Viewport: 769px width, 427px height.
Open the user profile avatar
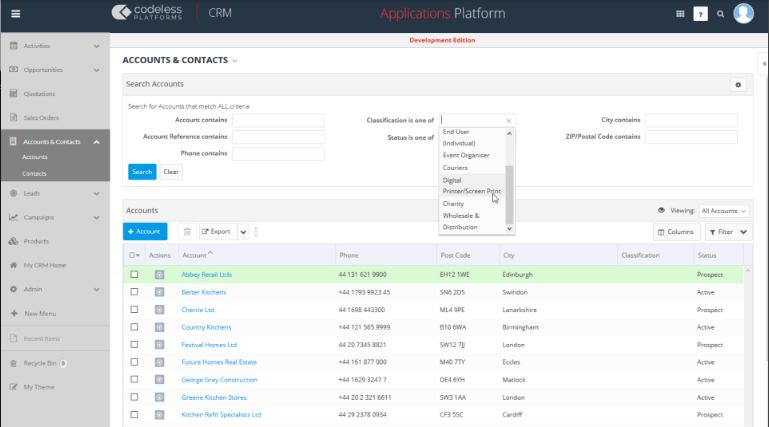click(x=743, y=13)
